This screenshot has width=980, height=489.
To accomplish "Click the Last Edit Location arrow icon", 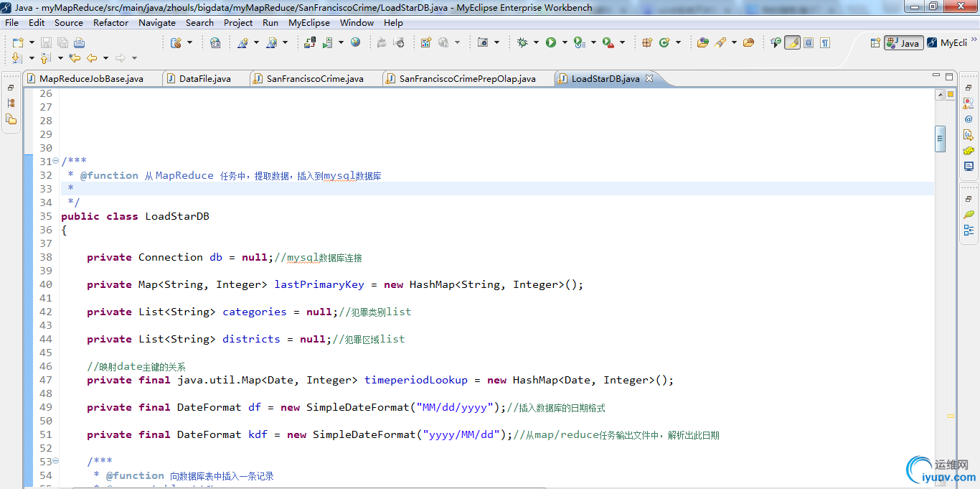I will (74, 58).
